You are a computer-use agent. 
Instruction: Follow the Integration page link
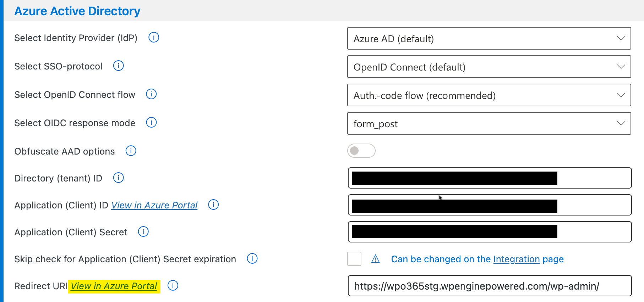tap(517, 259)
